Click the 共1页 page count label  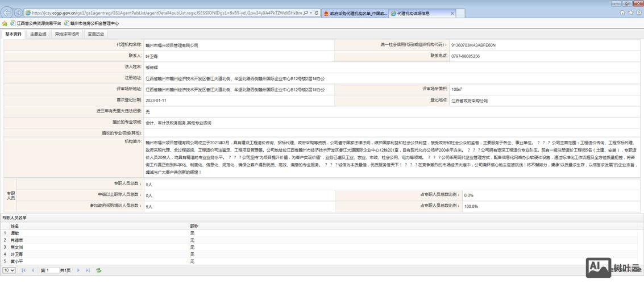tap(65, 270)
